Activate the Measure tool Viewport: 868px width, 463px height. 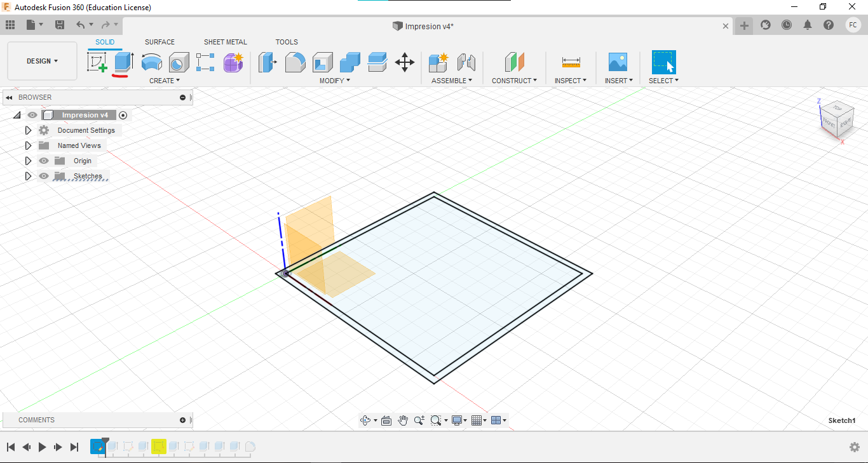[x=571, y=62]
